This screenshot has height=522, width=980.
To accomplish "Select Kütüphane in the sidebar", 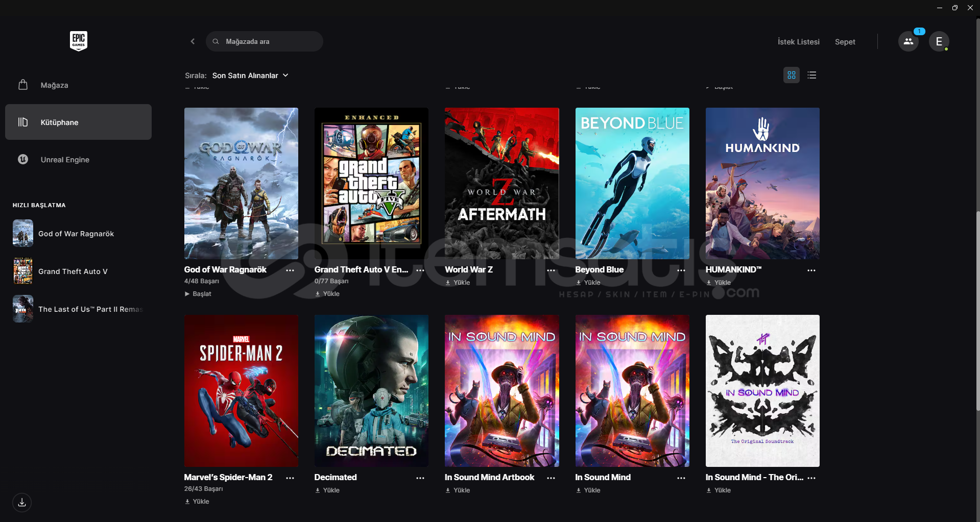I will coord(78,122).
